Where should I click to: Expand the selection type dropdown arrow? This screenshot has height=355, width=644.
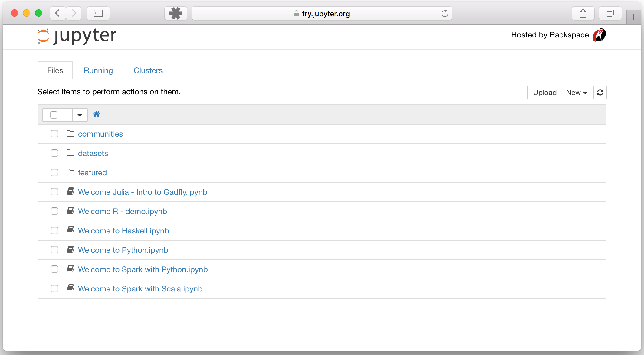tap(80, 115)
